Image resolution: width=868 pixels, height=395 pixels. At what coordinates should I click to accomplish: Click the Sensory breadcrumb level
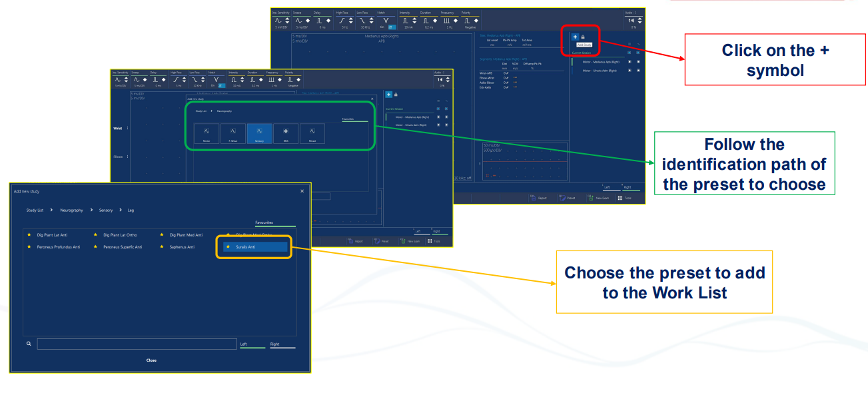tap(106, 210)
